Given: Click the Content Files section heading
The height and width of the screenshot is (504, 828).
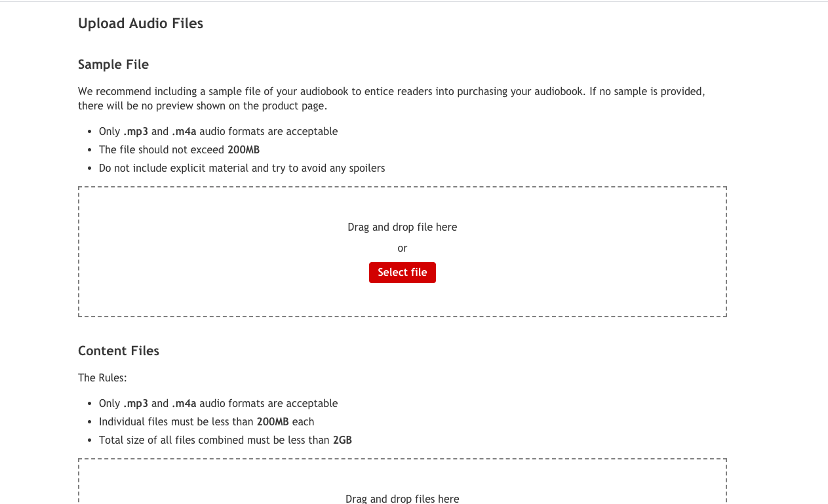Looking at the screenshot, I should pyautogui.click(x=119, y=351).
